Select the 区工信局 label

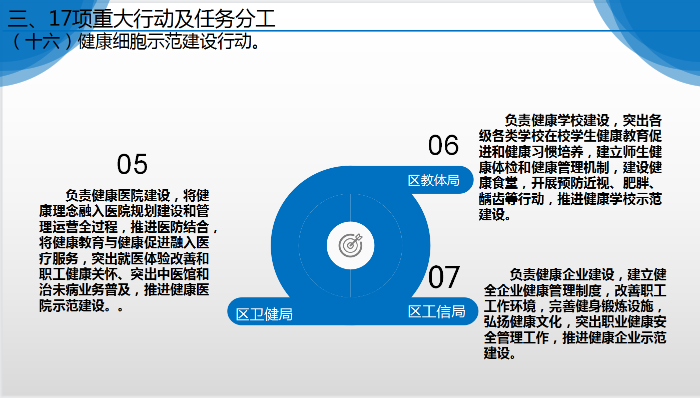click(x=436, y=311)
